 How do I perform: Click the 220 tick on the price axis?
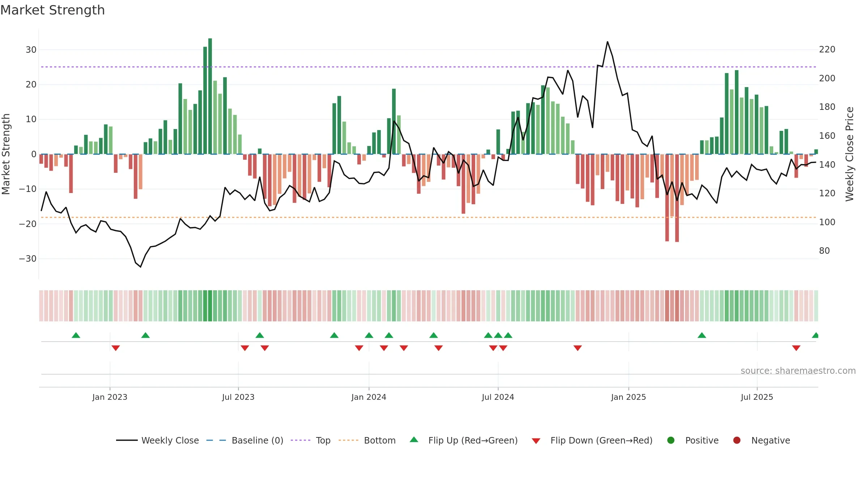pyautogui.click(x=827, y=49)
